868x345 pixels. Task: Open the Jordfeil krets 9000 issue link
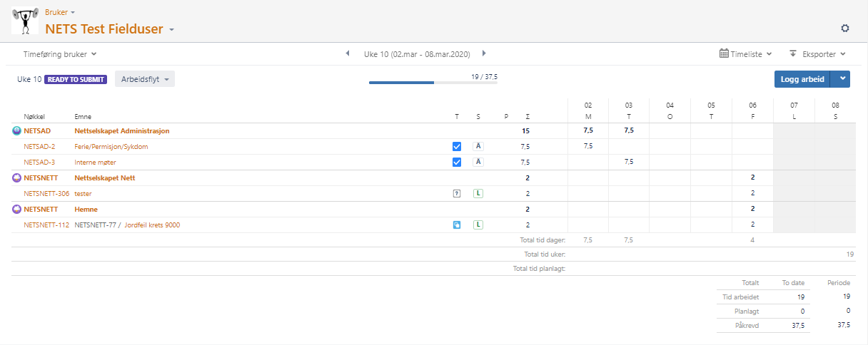point(152,225)
